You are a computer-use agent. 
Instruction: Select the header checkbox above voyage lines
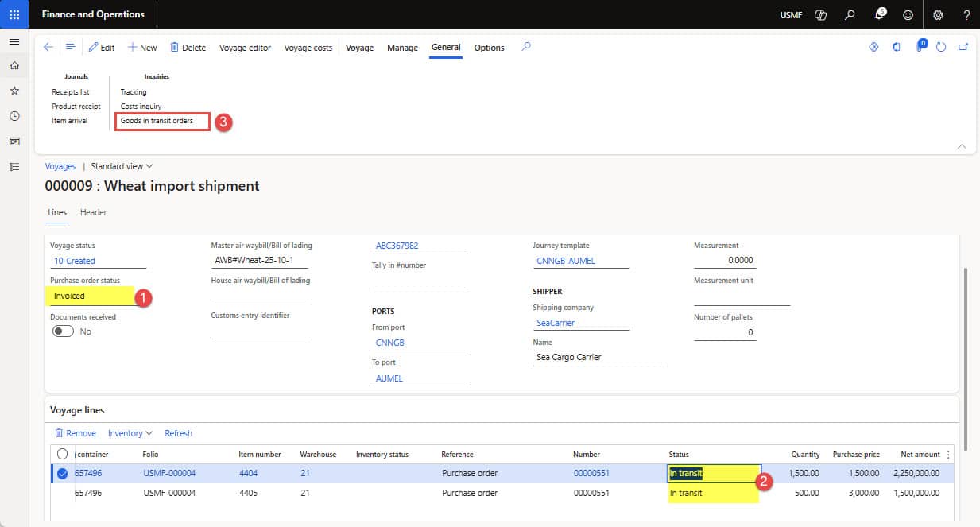[x=61, y=454]
